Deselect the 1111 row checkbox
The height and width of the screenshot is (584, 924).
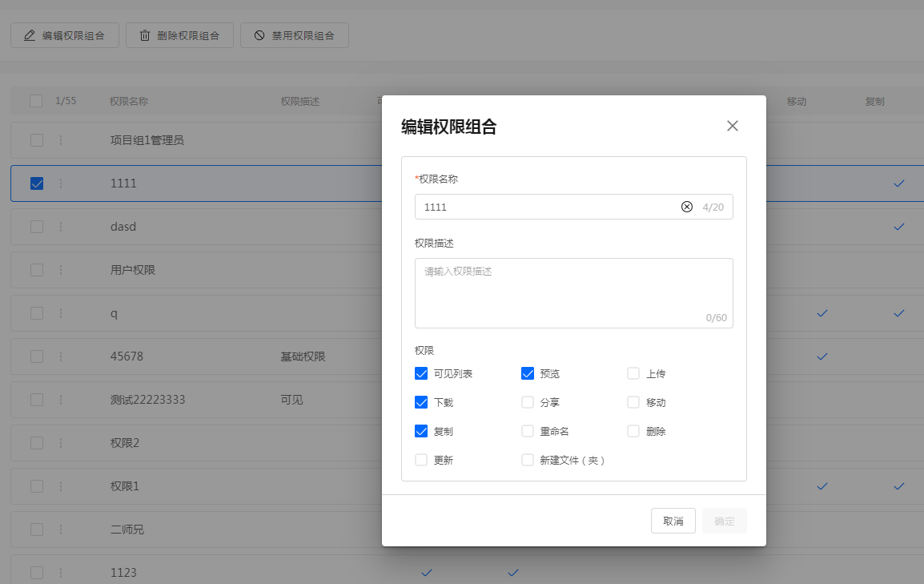tap(37, 183)
